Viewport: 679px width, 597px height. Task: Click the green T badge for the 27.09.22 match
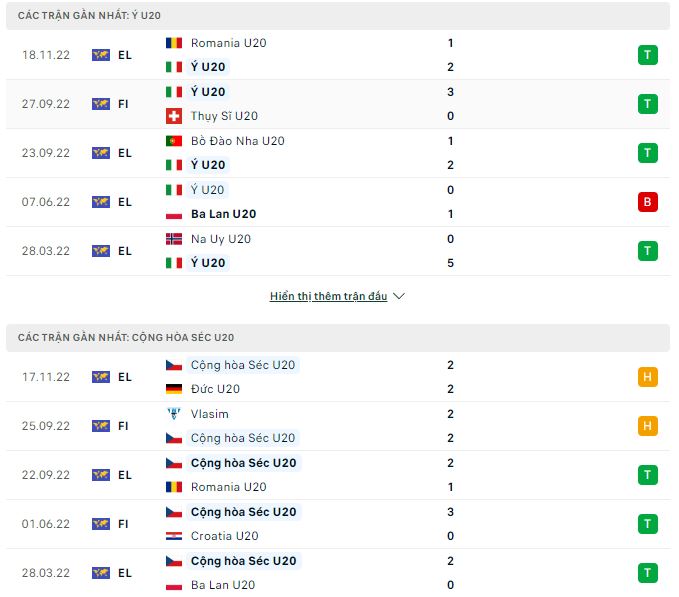(647, 104)
